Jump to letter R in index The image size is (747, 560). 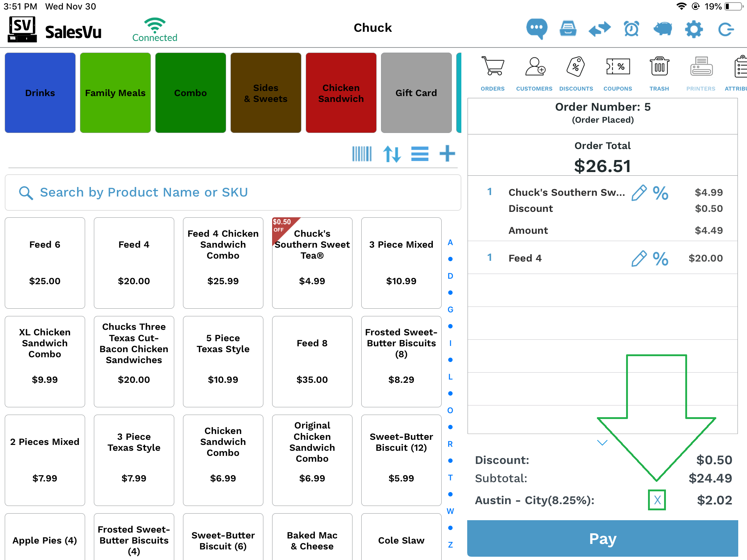coord(450,444)
